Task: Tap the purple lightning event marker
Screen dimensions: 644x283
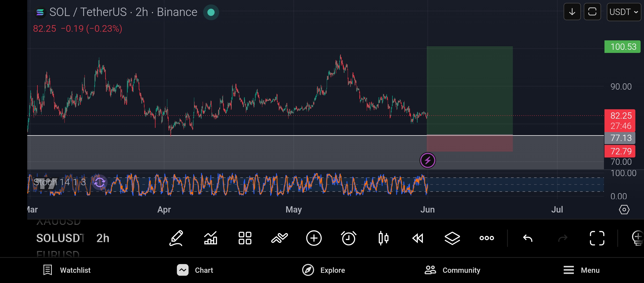Action: (x=428, y=160)
